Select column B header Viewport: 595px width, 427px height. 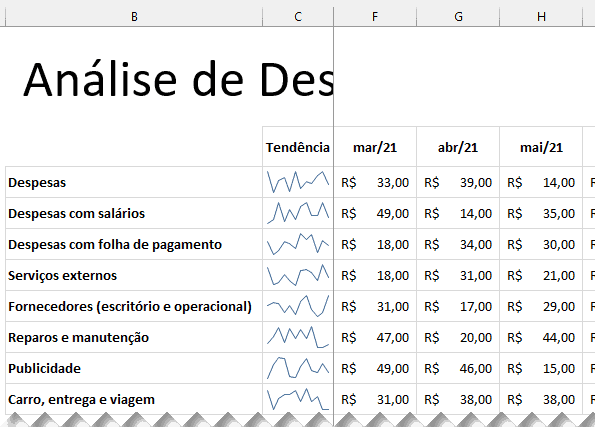(x=134, y=17)
